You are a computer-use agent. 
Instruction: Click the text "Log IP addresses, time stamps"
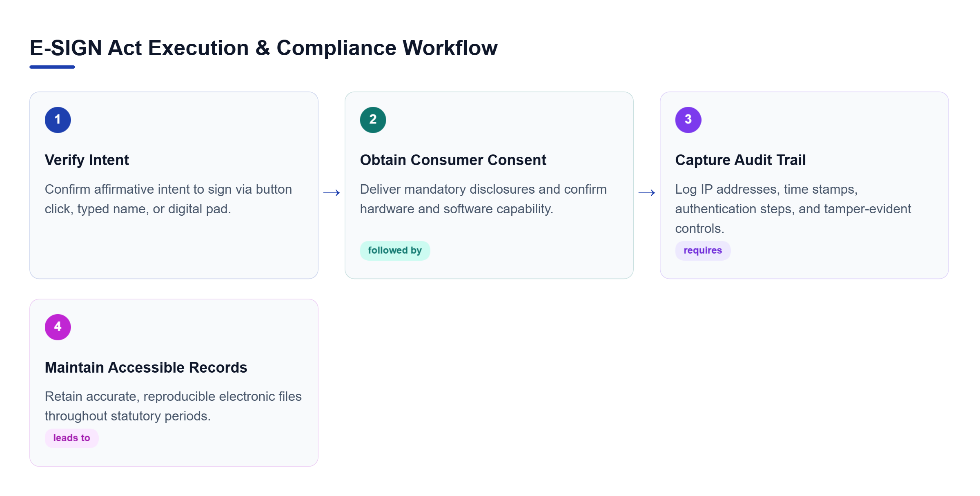[x=764, y=190]
